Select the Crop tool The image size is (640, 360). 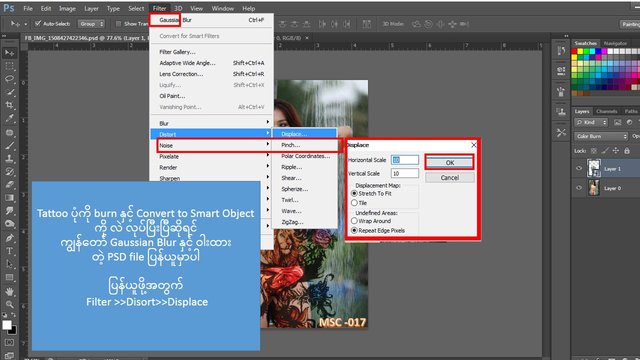coord(9,105)
